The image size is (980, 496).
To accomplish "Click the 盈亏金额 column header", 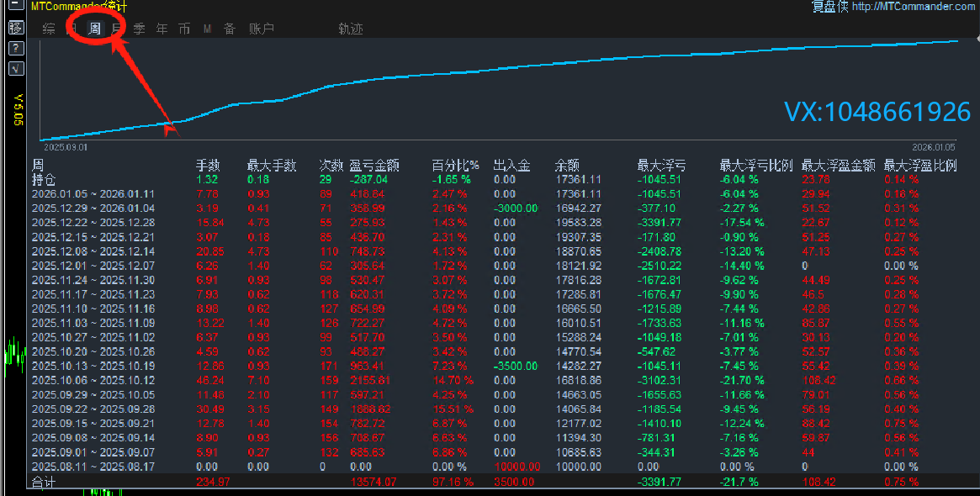I will tap(374, 166).
